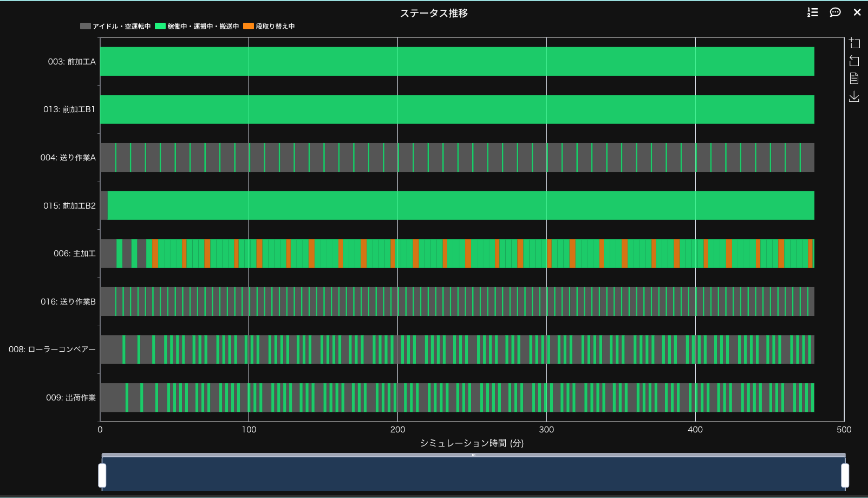Click the gray idle segment in 015: 前加工B2

[104, 205]
